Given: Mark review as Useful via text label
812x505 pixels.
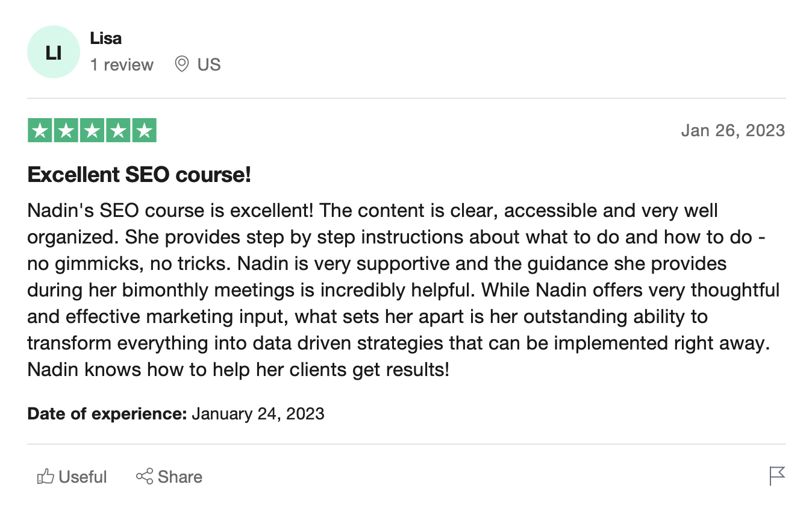Looking at the screenshot, I should 83,477.
